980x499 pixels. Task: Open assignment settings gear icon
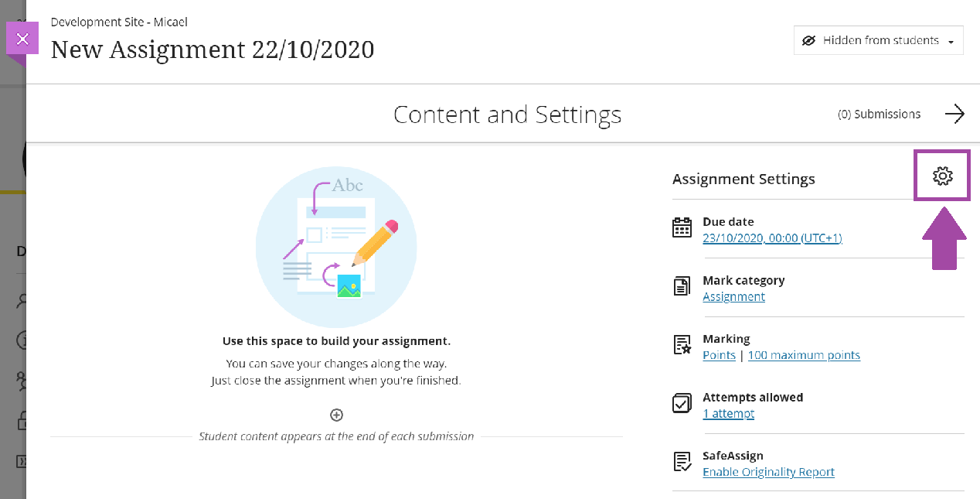click(x=942, y=176)
